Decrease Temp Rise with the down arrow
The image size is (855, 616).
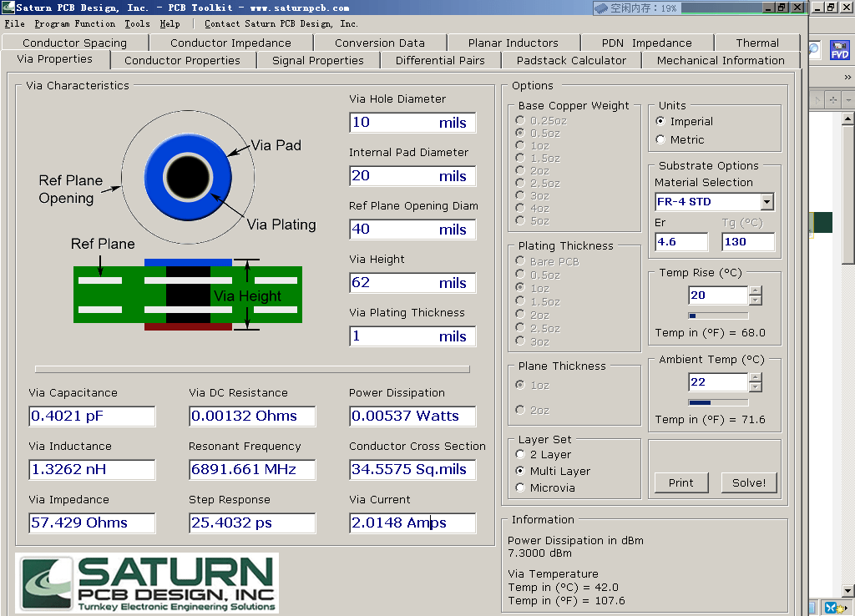coord(755,300)
